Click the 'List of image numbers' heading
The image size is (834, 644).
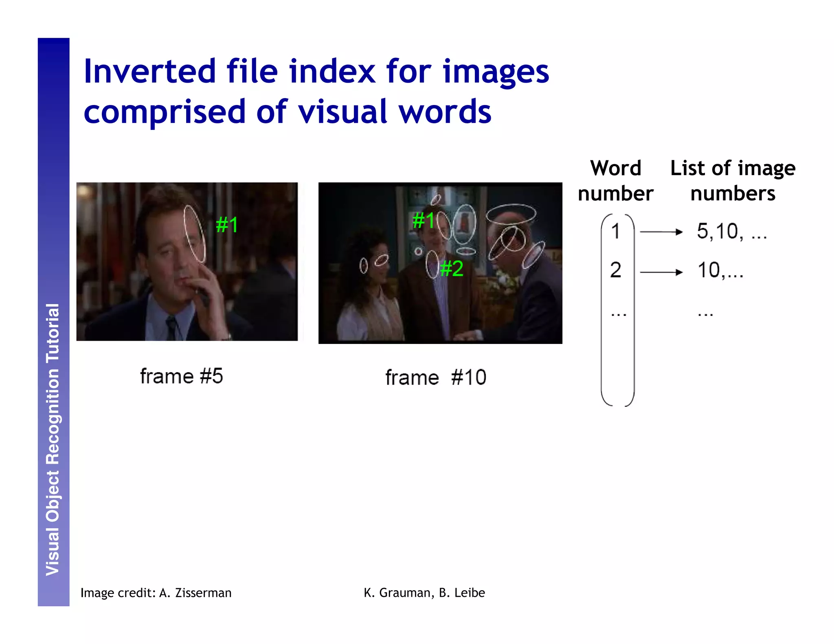click(733, 181)
